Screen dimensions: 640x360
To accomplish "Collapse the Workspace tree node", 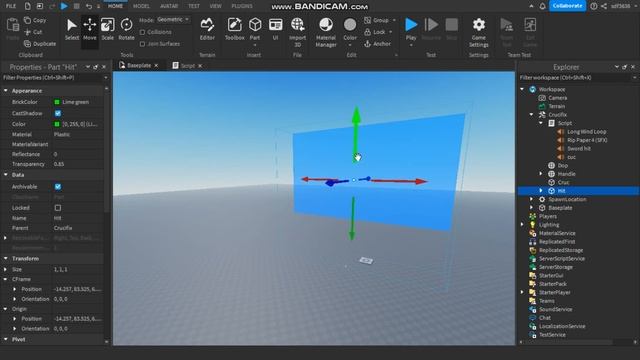I will coord(522,89).
